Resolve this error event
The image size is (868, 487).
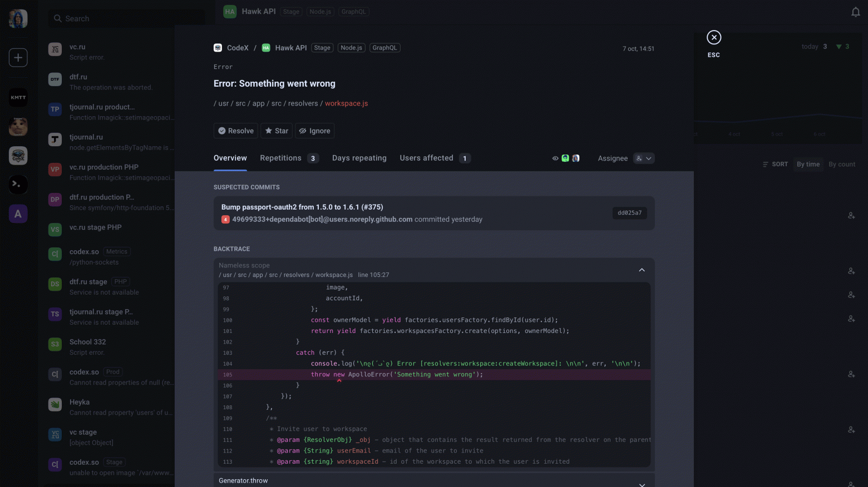[x=236, y=131]
